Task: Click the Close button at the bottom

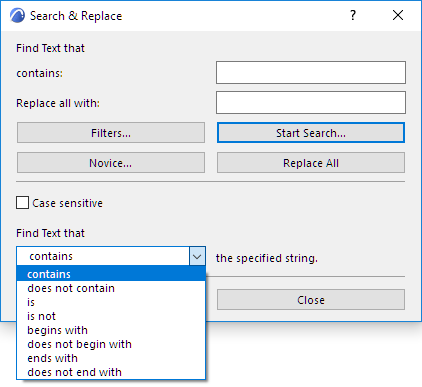Action: point(311,300)
